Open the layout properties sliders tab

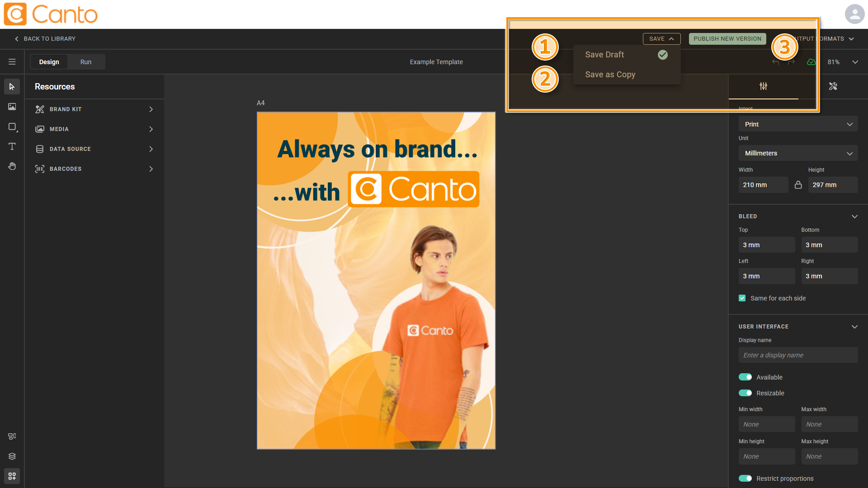763,86
